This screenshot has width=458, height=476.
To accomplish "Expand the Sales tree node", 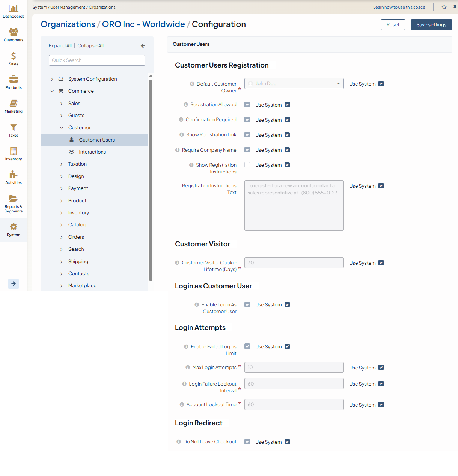I will pos(62,104).
